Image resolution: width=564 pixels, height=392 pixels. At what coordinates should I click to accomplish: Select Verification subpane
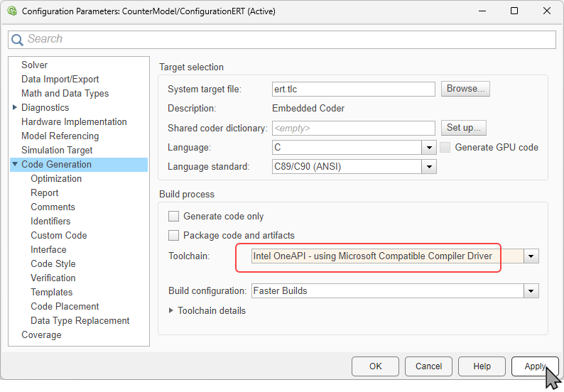tap(53, 278)
